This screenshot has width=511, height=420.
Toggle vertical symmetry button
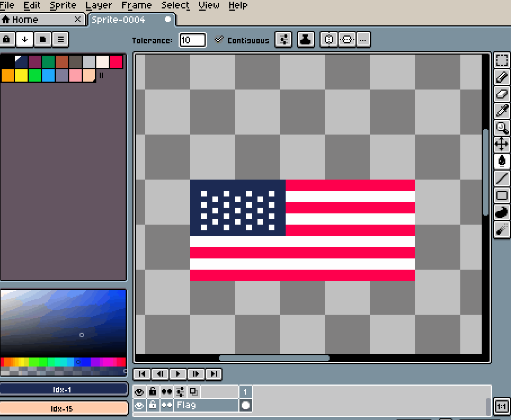tap(347, 40)
